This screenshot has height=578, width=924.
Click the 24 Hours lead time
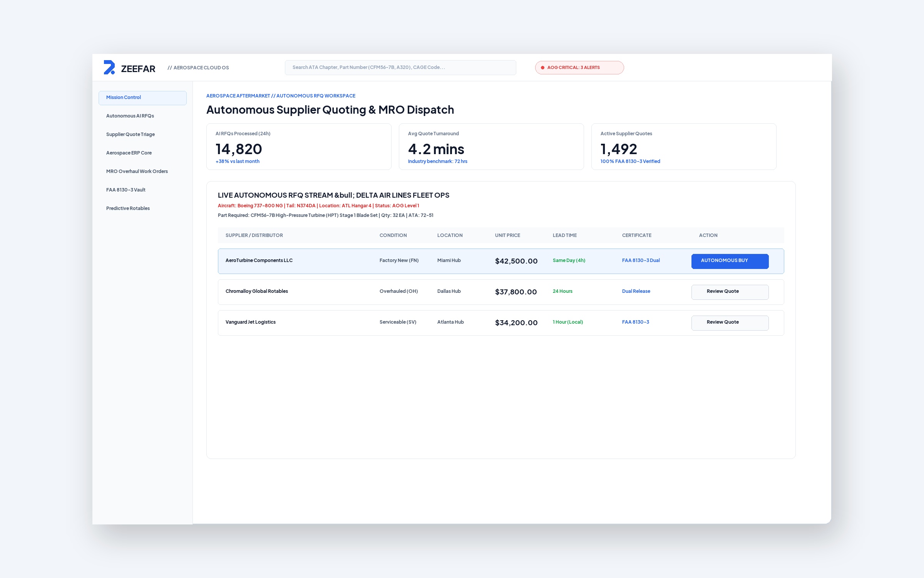tap(562, 291)
